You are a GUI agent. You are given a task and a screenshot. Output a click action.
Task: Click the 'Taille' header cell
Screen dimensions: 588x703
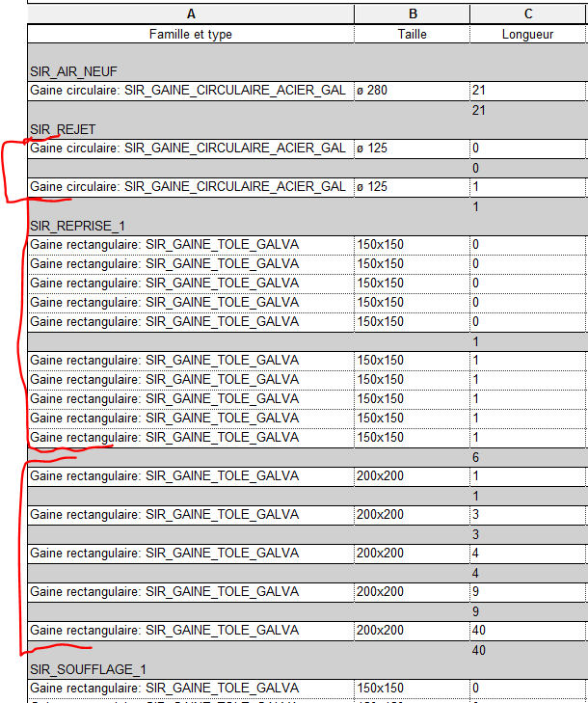tap(412, 34)
